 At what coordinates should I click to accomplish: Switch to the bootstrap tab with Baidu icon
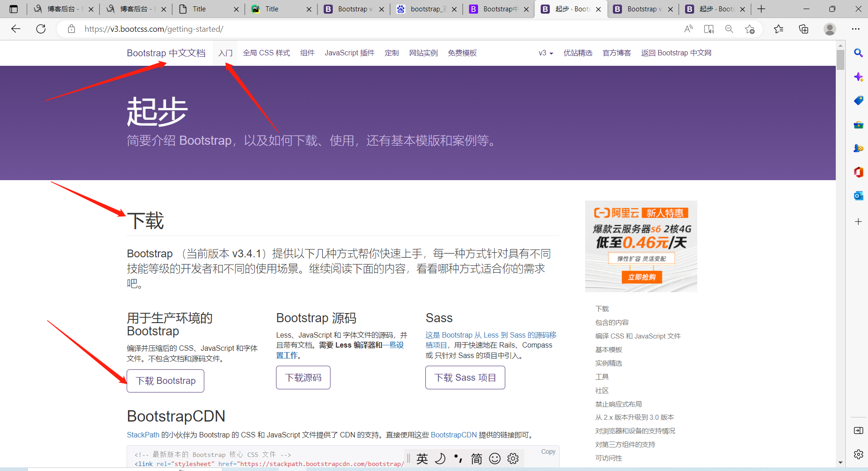tap(426, 9)
